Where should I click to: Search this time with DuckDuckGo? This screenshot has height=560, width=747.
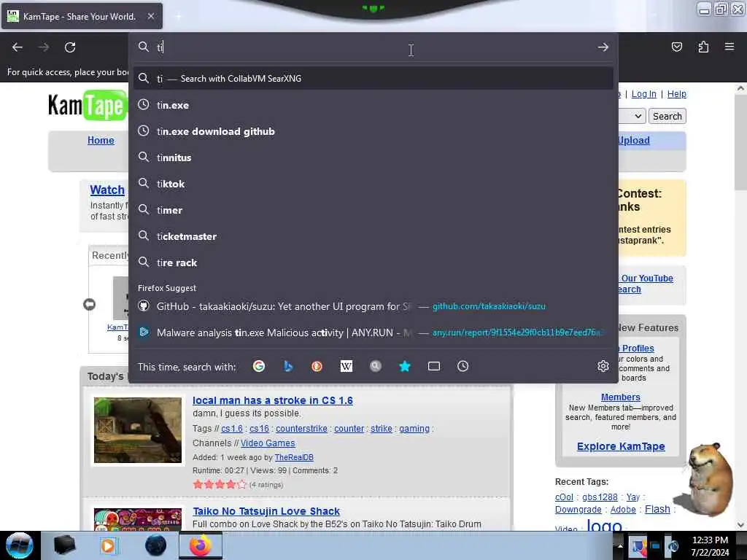317,366
